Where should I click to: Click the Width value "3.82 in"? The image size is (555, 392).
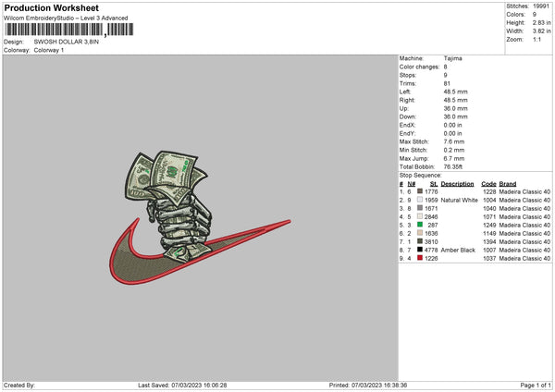[x=541, y=31]
